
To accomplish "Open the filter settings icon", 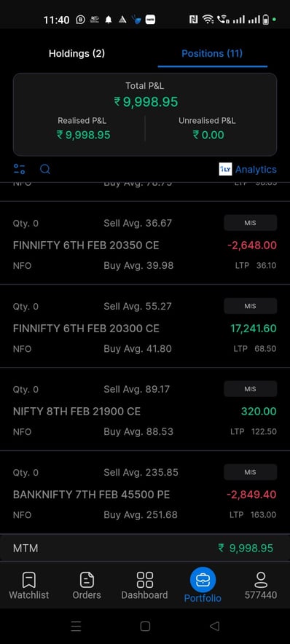I will (19, 169).
